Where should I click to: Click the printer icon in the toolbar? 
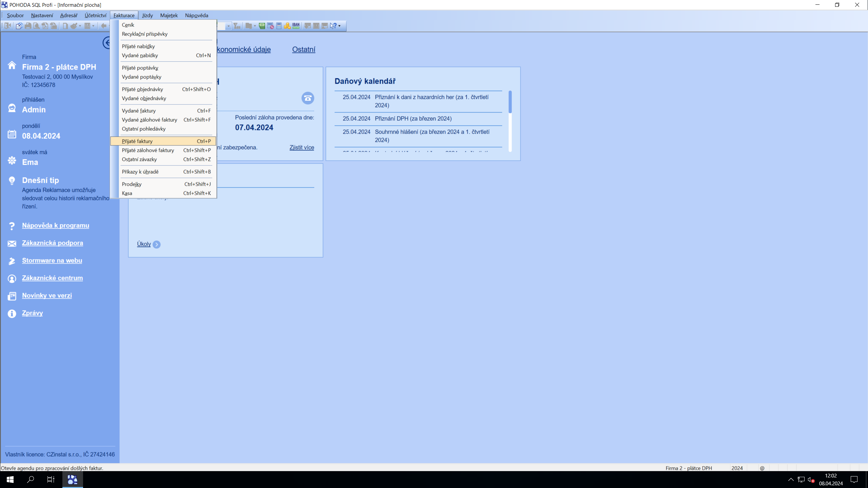[x=28, y=26]
